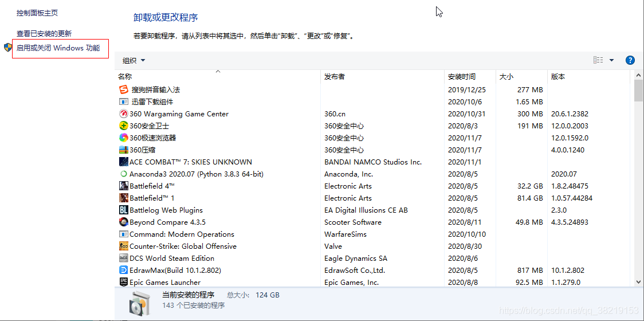Select the Battlefield 1 program name
The height and width of the screenshot is (321, 644).
(152, 198)
